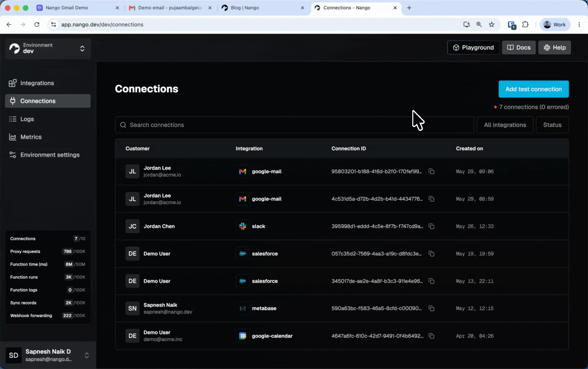Select Connections in the sidebar
Image resolution: width=588 pixels, height=369 pixels.
click(x=48, y=101)
